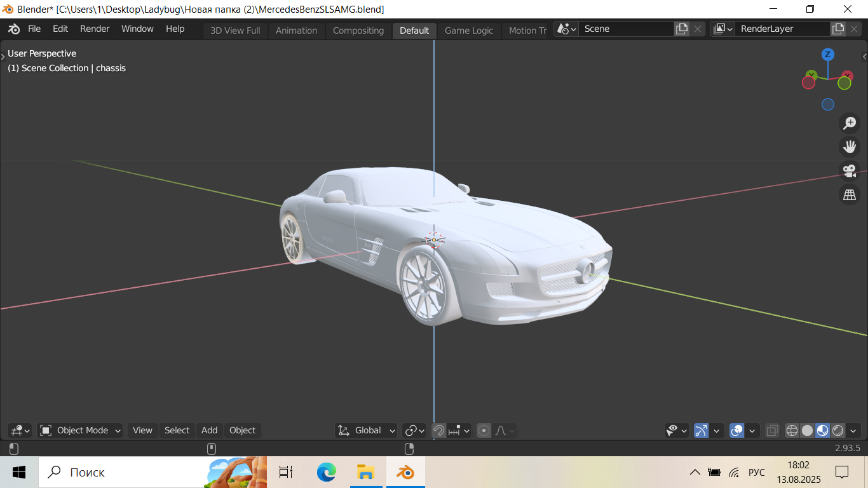Click the zoom view magnifier icon
Screen dimensions: 868x488
coord(850,123)
